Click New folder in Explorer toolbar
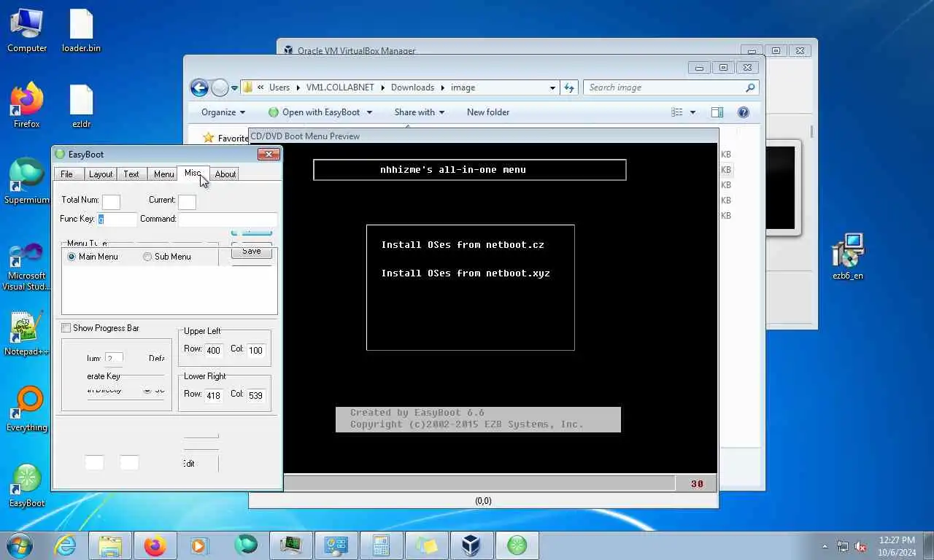Screen dimensions: 934x560 [x=488, y=112]
